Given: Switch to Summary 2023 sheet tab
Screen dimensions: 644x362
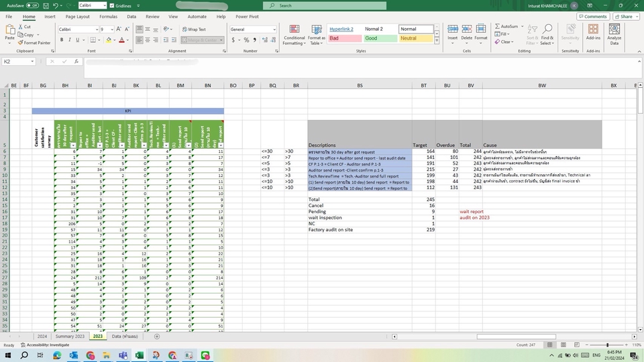Looking at the screenshot, I should (70, 336).
